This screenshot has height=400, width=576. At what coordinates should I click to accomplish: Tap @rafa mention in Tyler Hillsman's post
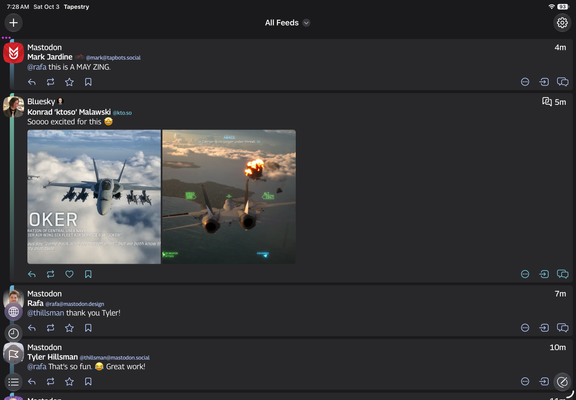pos(37,367)
